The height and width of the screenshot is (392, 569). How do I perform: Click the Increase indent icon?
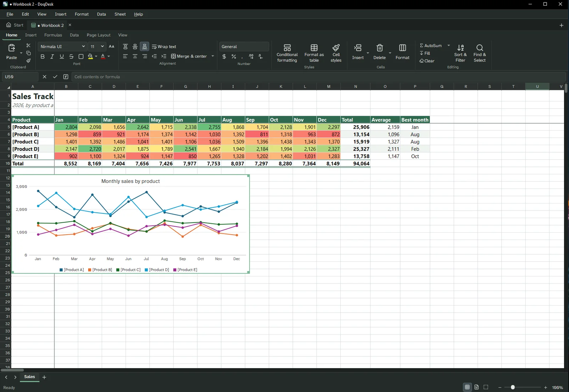(164, 56)
